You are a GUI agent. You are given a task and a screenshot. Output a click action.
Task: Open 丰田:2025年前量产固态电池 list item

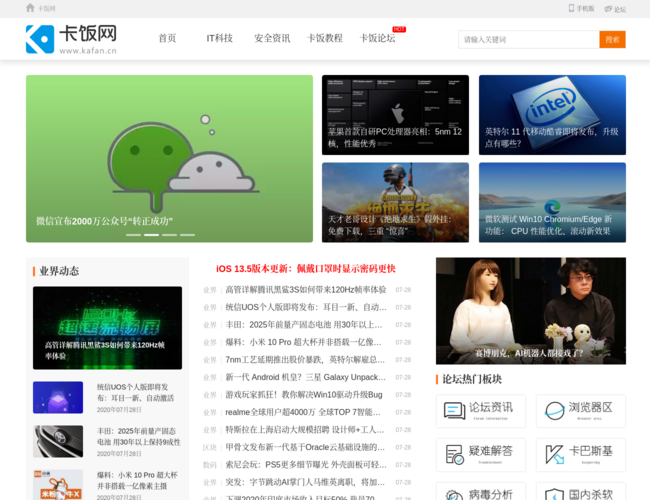click(304, 325)
